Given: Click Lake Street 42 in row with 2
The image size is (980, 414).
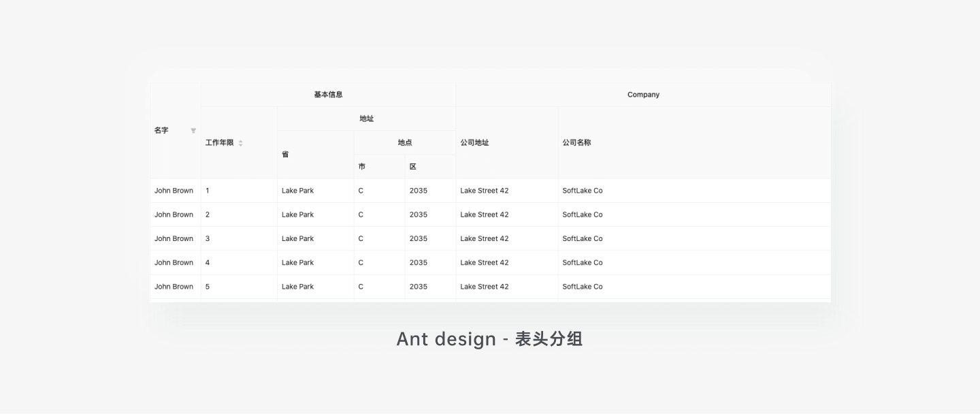Looking at the screenshot, I should [x=485, y=214].
